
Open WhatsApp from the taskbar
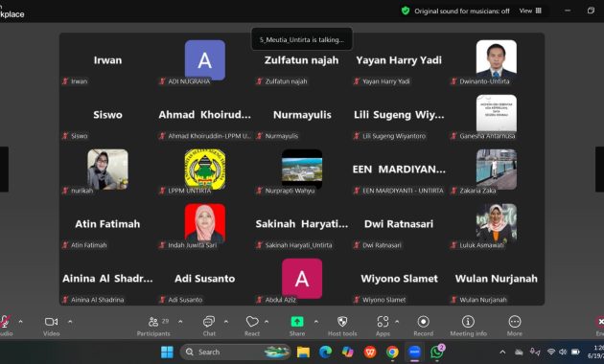click(x=437, y=352)
